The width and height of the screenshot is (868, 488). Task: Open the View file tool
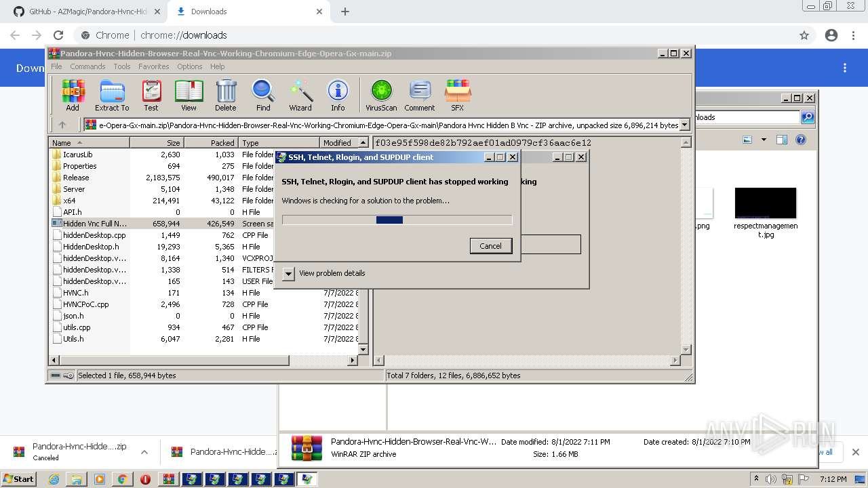pos(189,95)
